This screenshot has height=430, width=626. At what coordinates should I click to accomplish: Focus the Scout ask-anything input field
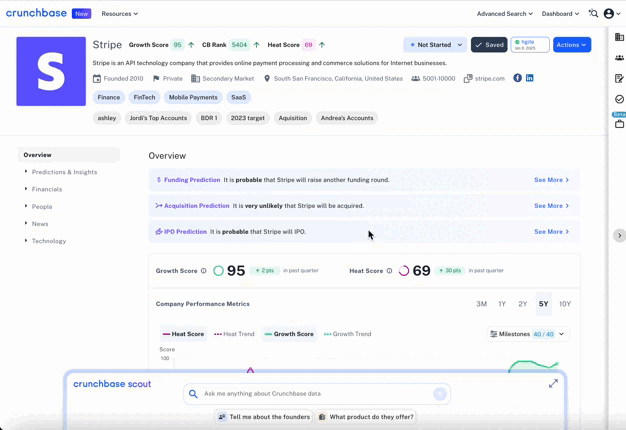click(x=317, y=394)
